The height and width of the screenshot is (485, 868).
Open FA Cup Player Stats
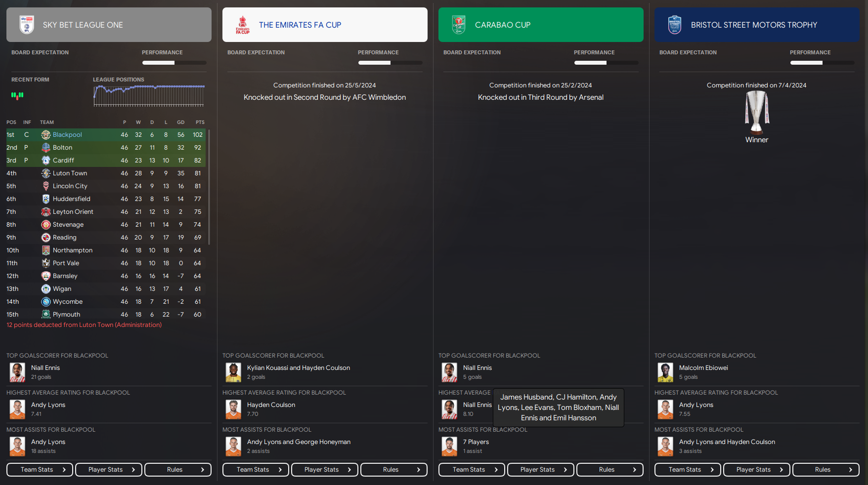coord(325,470)
